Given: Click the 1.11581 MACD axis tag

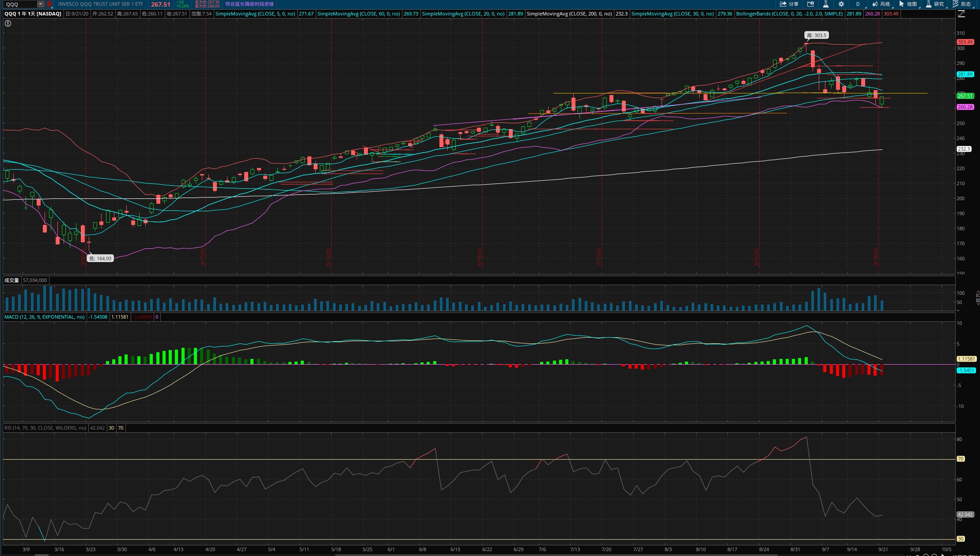Looking at the screenshot, I should coord(966,359).
